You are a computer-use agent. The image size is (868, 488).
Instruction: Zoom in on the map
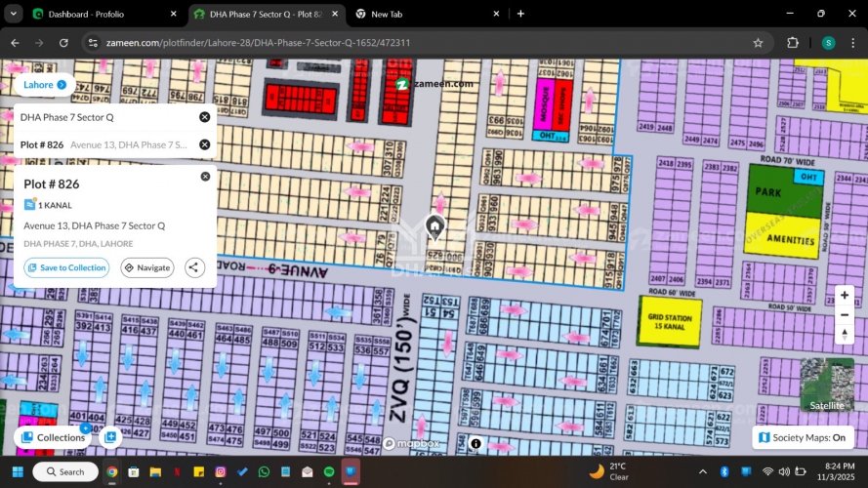click(x=844, y=295)
